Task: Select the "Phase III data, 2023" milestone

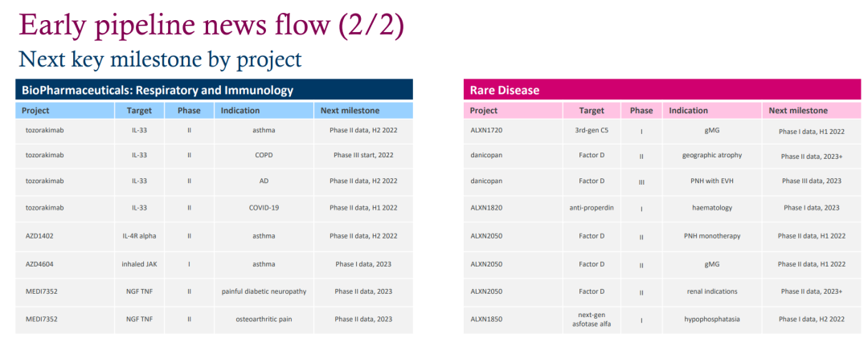Action: coord(812,181)
